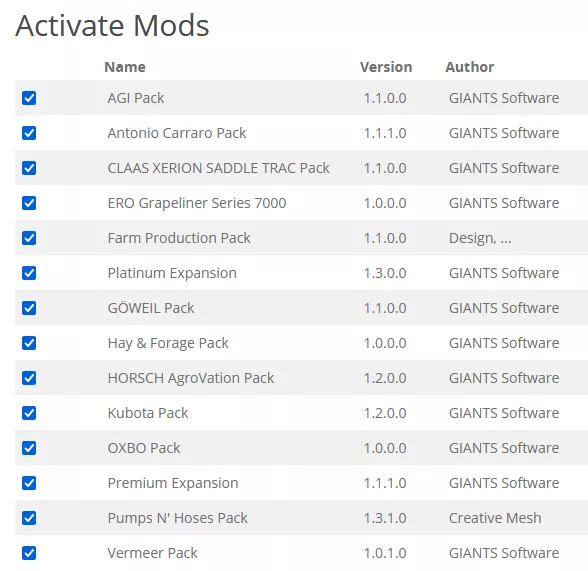The height and width of the screenshot is (571, 588).
Task: Select the GÖWEIL Pack name
Action: [x=151, y=308]
